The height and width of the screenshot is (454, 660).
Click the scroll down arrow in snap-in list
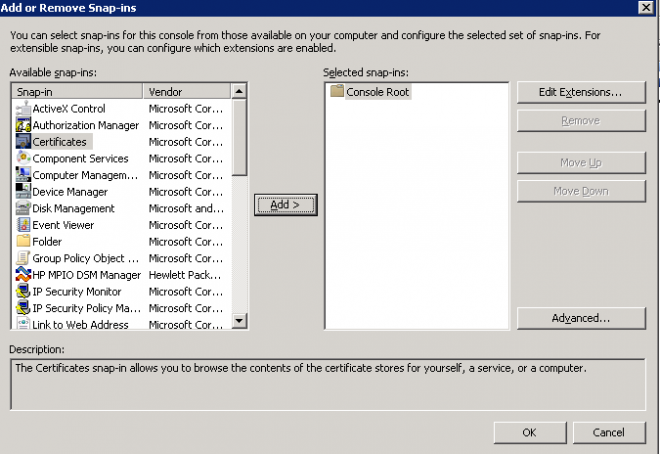pos(239,321)
